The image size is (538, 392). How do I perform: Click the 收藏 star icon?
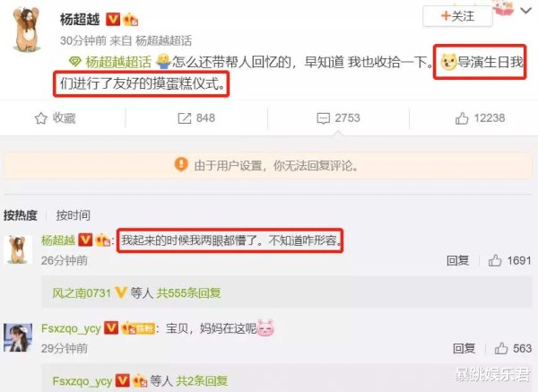(x=41, y=118)
